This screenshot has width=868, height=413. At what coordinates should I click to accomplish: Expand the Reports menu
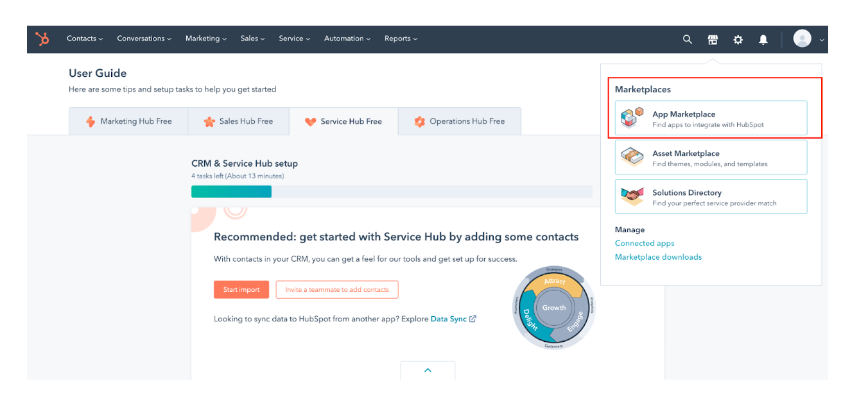pos(401,38)
